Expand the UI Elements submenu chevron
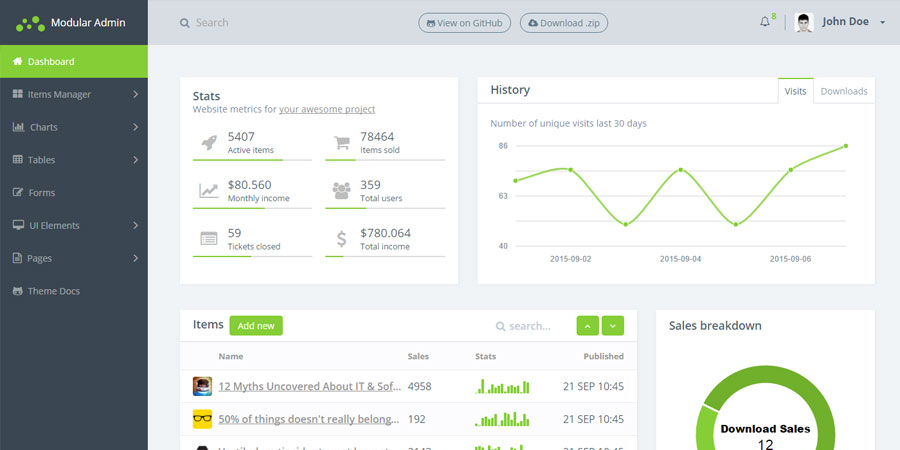This screenshot has height=450, width=900. (135, 225)
